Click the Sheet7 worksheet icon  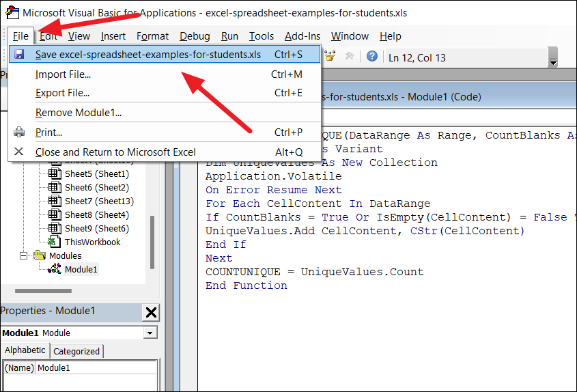(55, 201)
